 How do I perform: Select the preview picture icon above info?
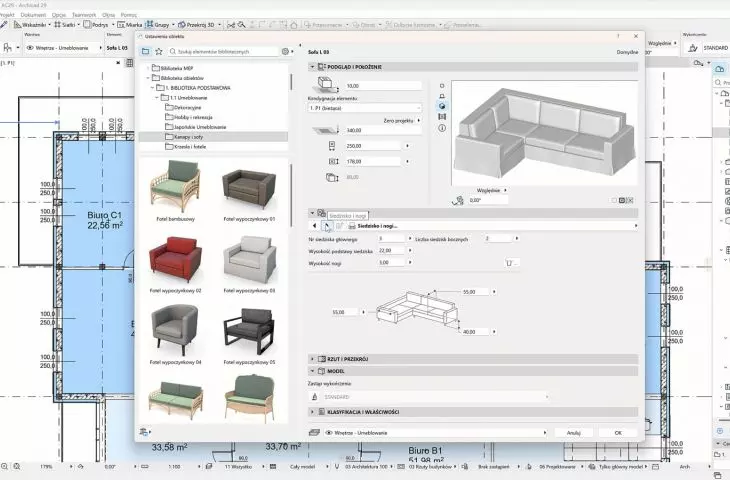pos(442,117)
